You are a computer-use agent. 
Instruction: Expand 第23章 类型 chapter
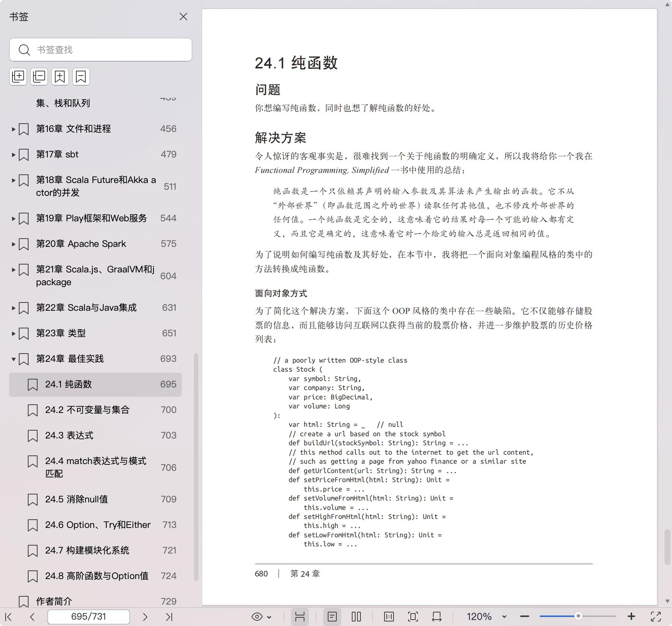click(14, 334)
